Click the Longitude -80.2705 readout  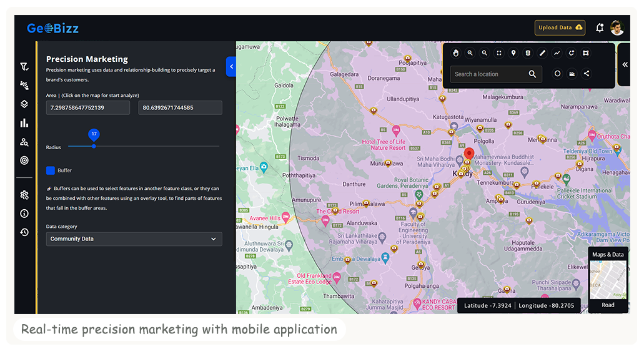tap(547, 305)
